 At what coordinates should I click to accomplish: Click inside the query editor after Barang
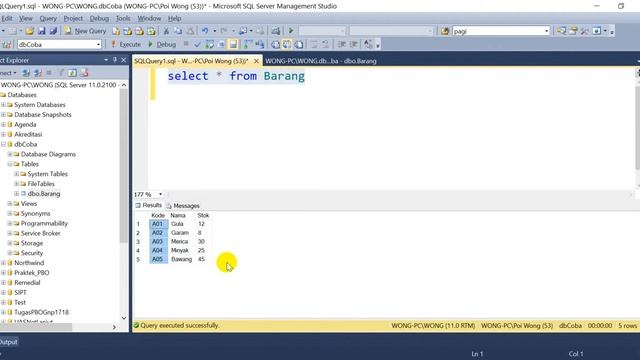coord(306,76)
